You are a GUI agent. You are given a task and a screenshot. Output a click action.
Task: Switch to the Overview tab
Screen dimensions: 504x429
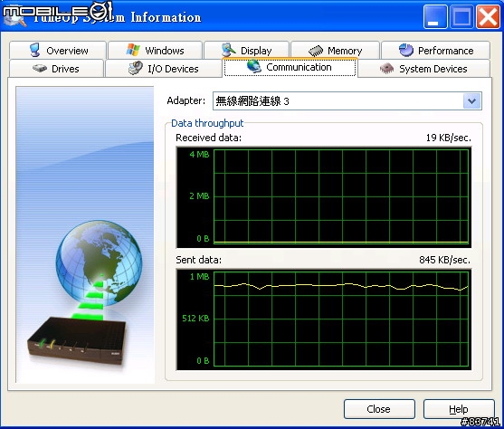click(58, 50)
